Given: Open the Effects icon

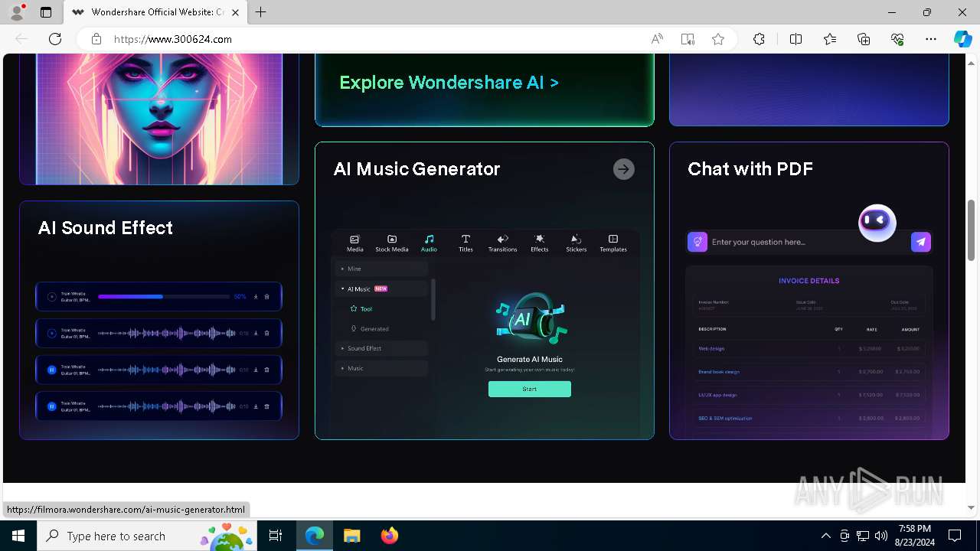Looking at the screenshot, I should click(540, 240).
